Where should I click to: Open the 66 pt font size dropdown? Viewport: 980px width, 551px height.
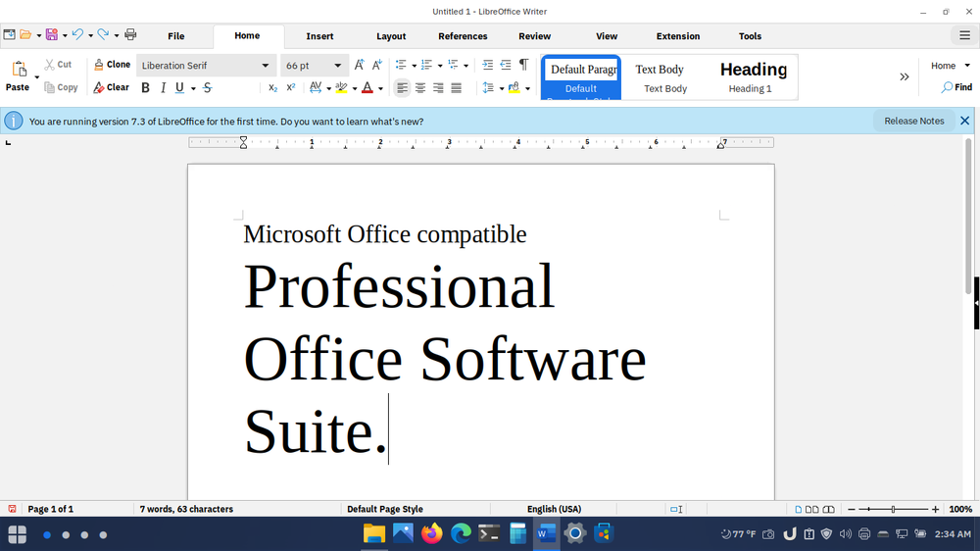point(337,66)
